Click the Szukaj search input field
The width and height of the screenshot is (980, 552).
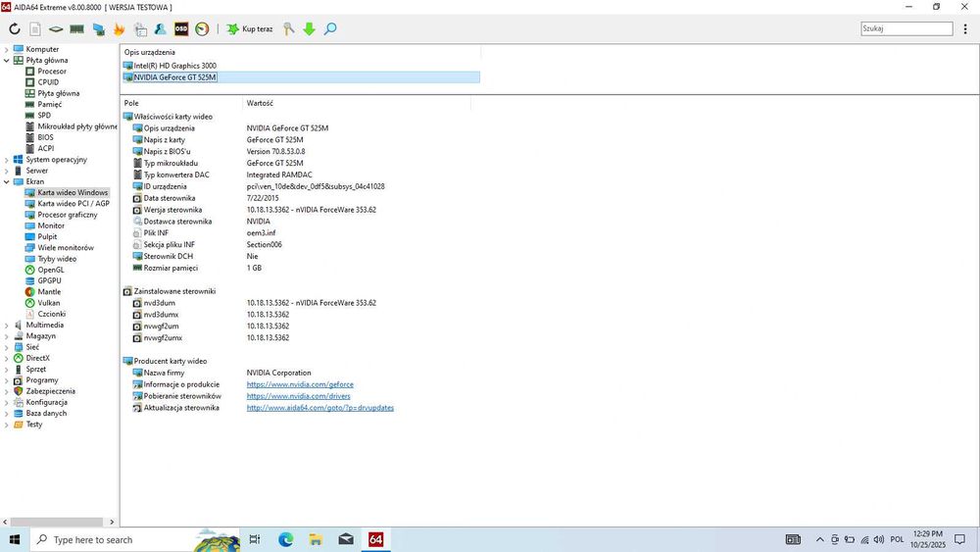(x=906, y=28)
